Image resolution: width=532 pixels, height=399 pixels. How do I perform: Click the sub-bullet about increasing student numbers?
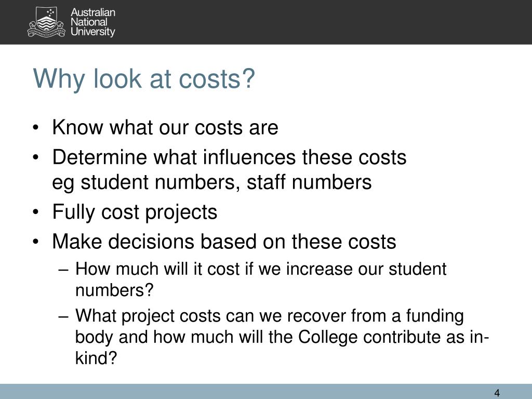pos(261,279)
